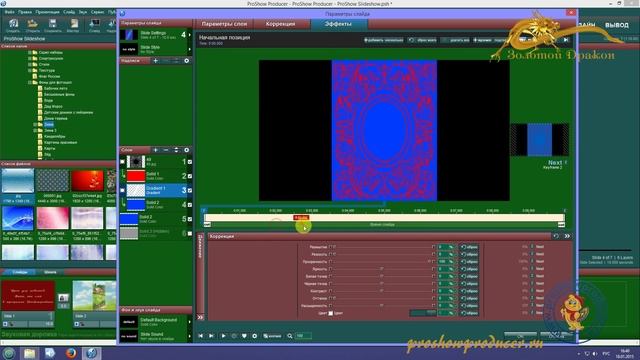Click the Насыщенность slider handle

(x=382, y=306)
